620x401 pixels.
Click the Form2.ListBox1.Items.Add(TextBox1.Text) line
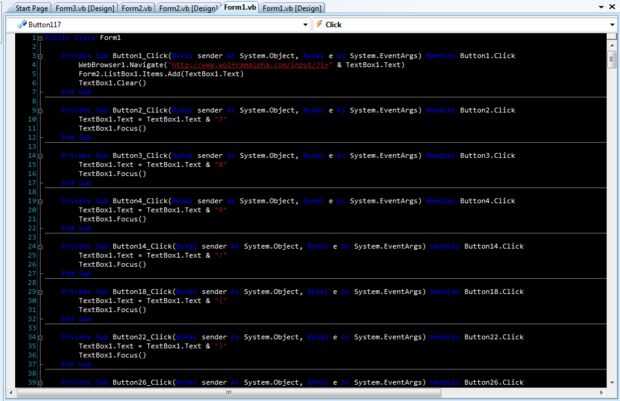[161, 74]
